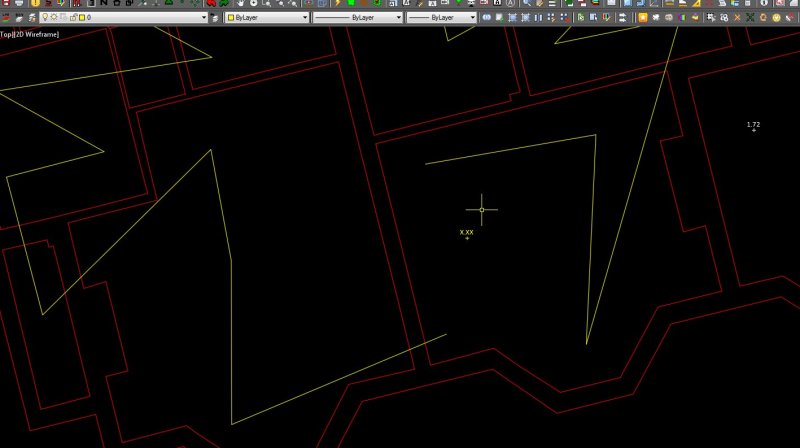
Task: Click the icon right after the layer dropdown
Action: coord(214,17)
